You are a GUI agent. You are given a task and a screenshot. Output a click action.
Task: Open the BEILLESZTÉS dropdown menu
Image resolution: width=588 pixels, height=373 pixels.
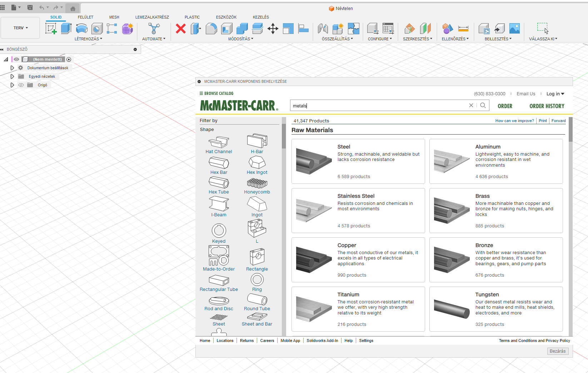[x=498, y=39]
